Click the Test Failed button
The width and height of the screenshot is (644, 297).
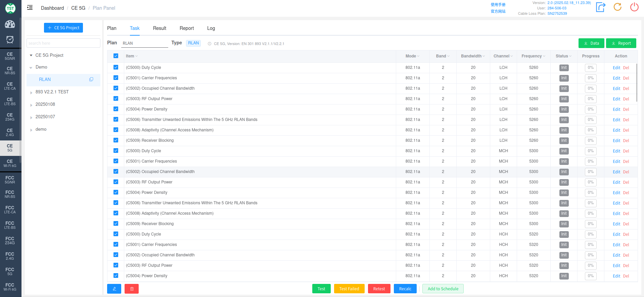point(349,289)
